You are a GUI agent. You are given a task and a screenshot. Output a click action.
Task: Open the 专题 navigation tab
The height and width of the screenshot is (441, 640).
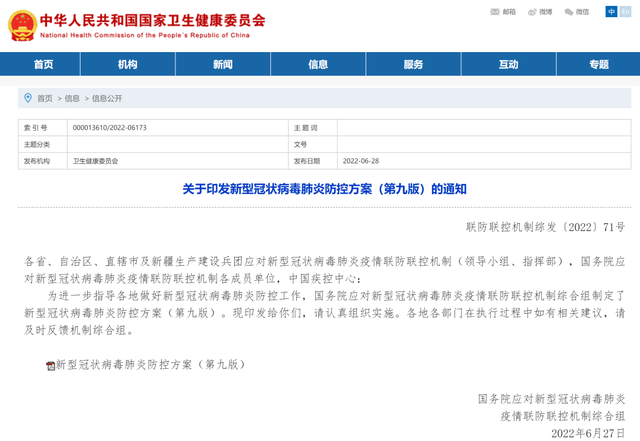point(598,64)
